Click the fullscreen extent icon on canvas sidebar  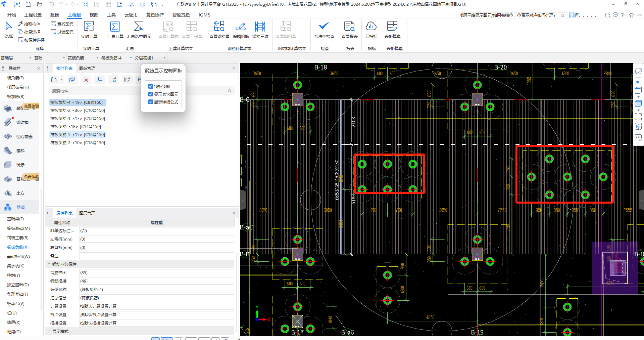(x=638, y=116)
